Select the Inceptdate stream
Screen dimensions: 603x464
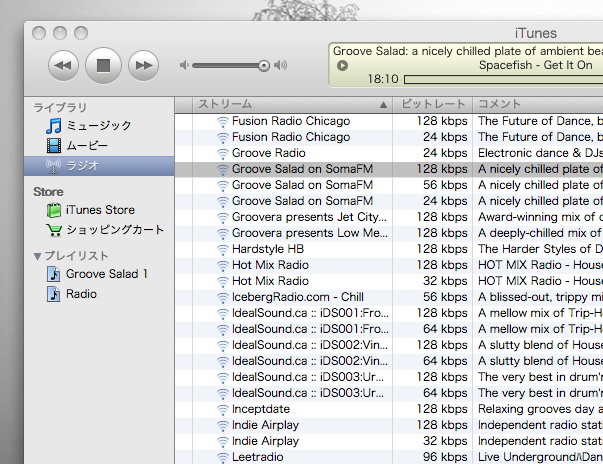[389, 409]
